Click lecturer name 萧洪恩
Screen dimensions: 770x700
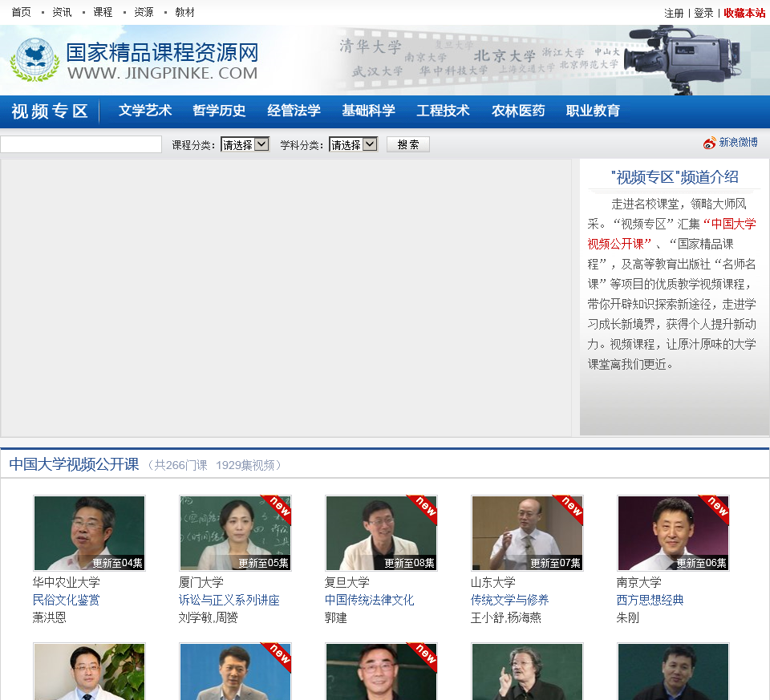click(49, 617)
